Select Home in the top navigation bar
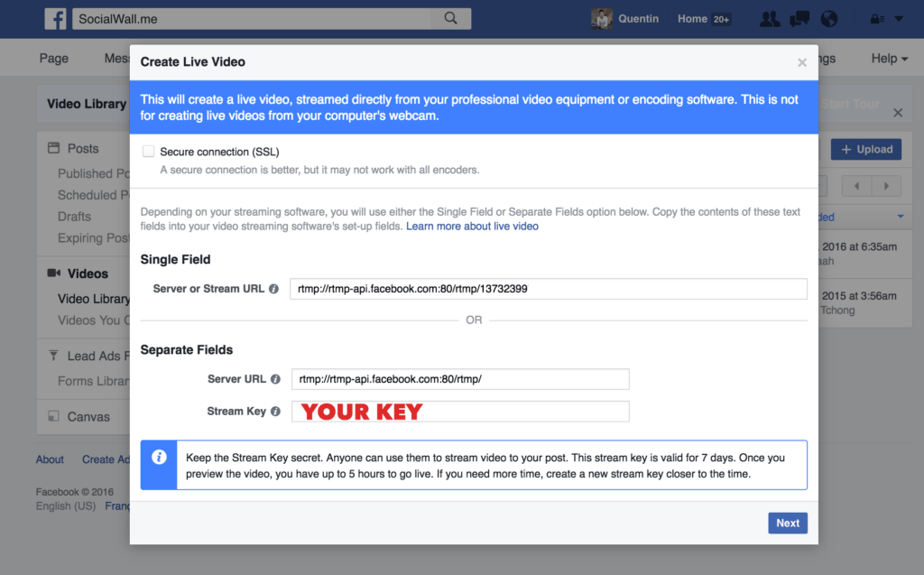Viewport: 924px width, 575px height. pyautogui.click(x=692, y=18)
